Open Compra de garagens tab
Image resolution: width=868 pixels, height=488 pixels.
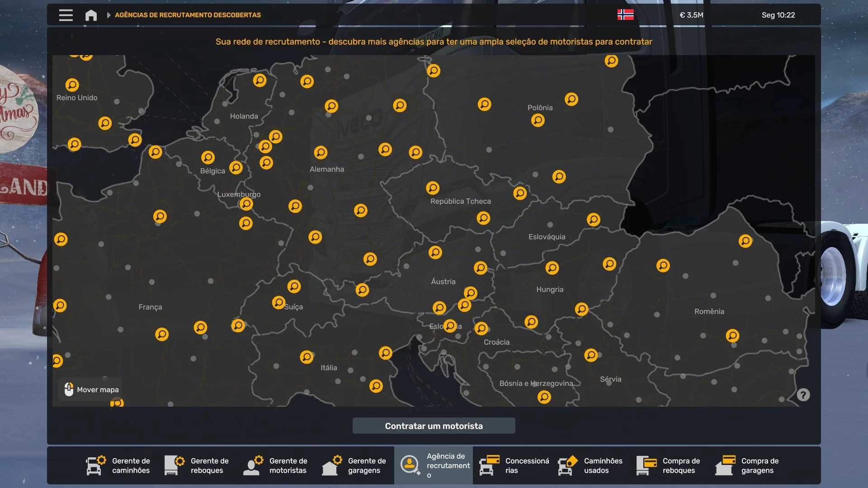point(748,465)
